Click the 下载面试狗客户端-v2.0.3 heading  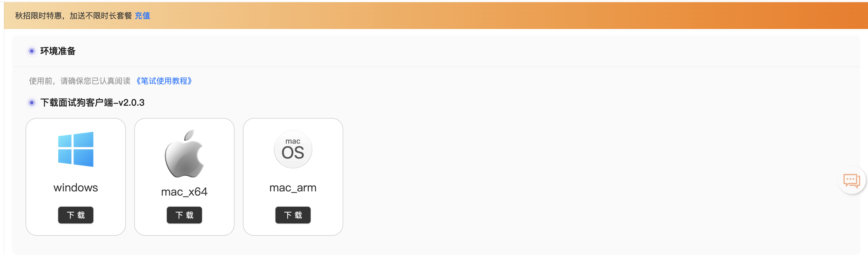[x=92, y=103]
